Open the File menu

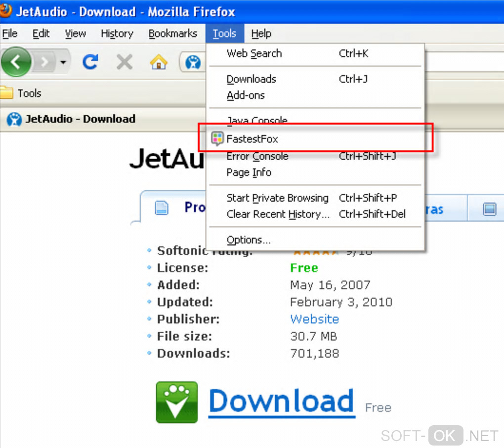point(10,34)
